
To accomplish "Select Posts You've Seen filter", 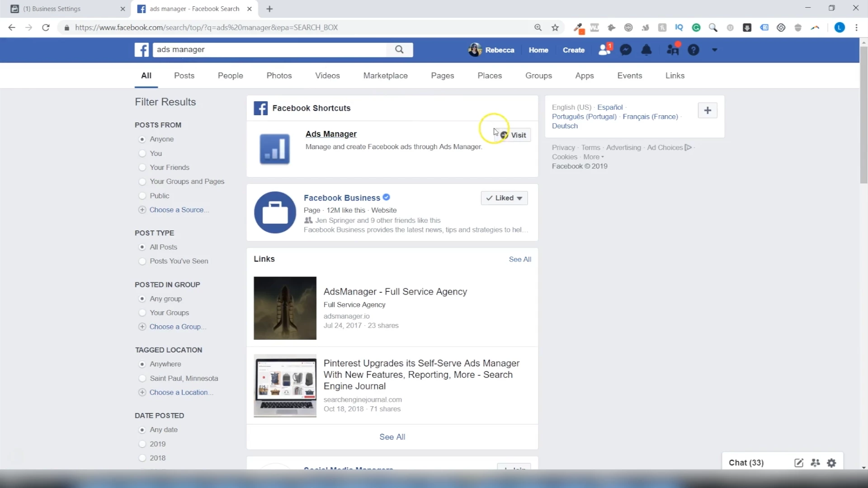I will (142, 261).
